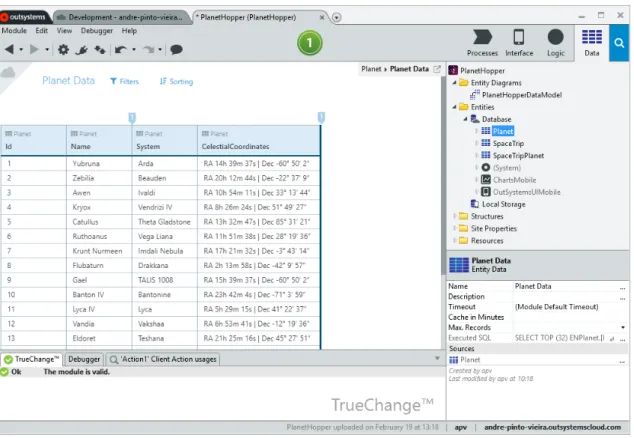Collapse the Entity Diagrams folder

[454, 83]
